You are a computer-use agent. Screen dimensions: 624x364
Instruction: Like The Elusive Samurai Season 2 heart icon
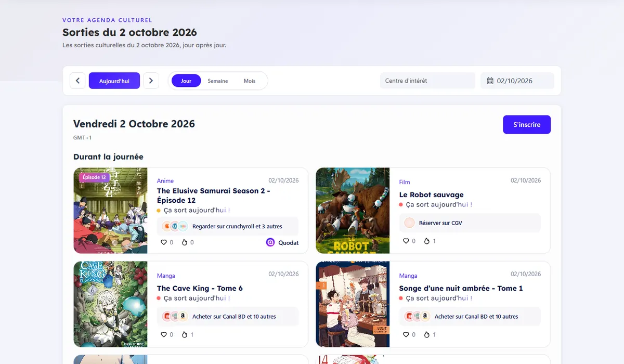(x=164, y=242)
